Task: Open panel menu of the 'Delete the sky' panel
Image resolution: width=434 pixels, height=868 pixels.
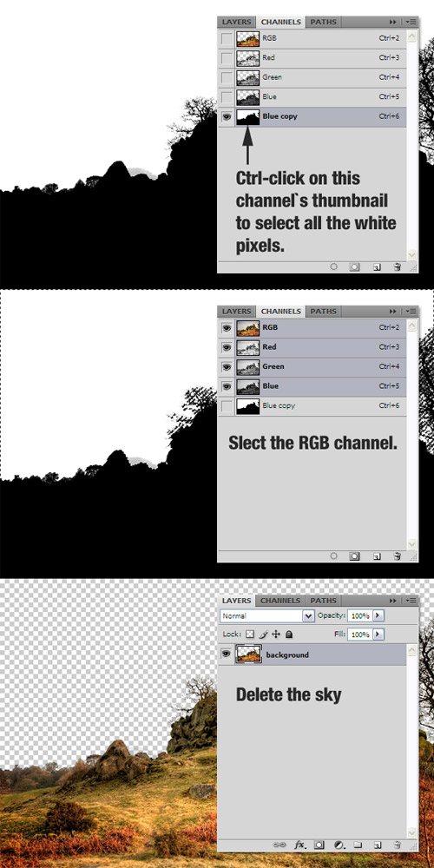Action: 411,600
